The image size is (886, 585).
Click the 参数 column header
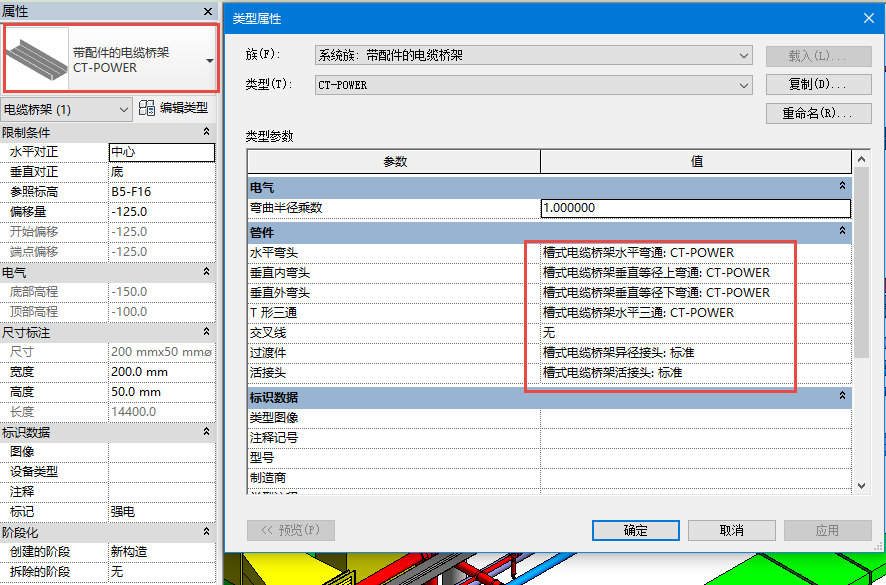[394, 162]
